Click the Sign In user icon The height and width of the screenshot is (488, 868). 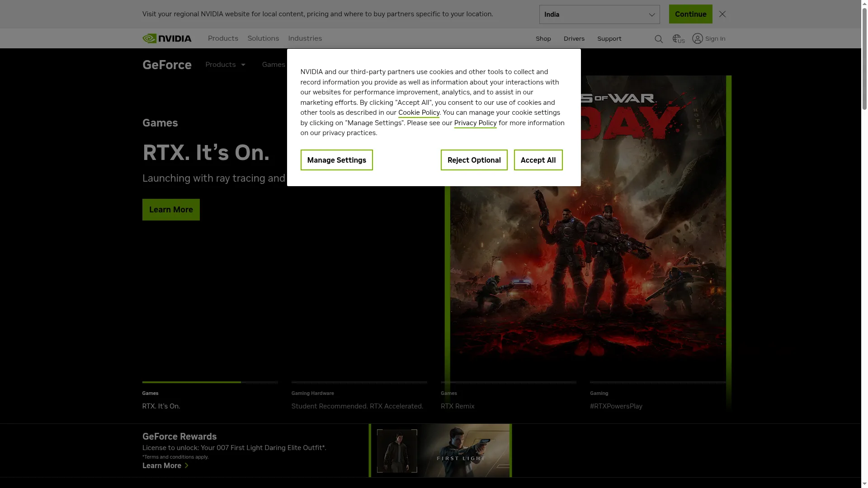[698, 39]
